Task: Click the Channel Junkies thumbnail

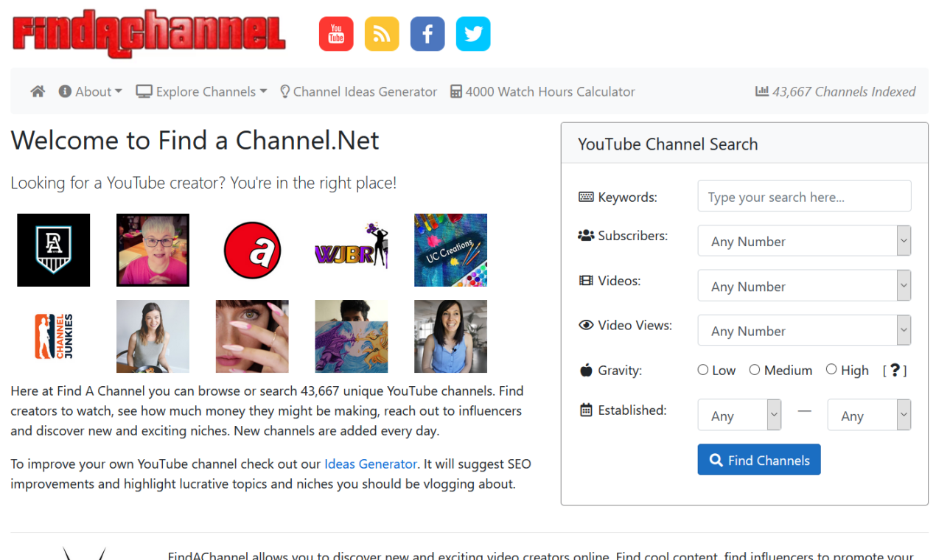Action: coord(53,336)
